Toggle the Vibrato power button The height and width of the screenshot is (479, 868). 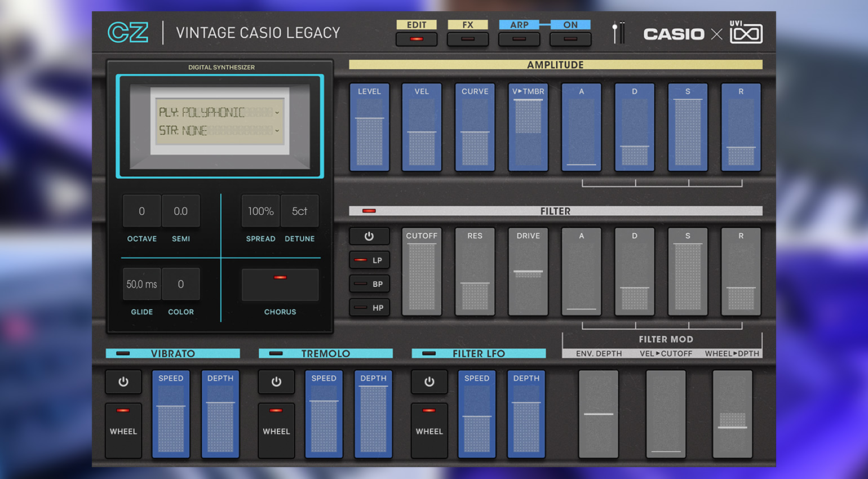[123, 382]
